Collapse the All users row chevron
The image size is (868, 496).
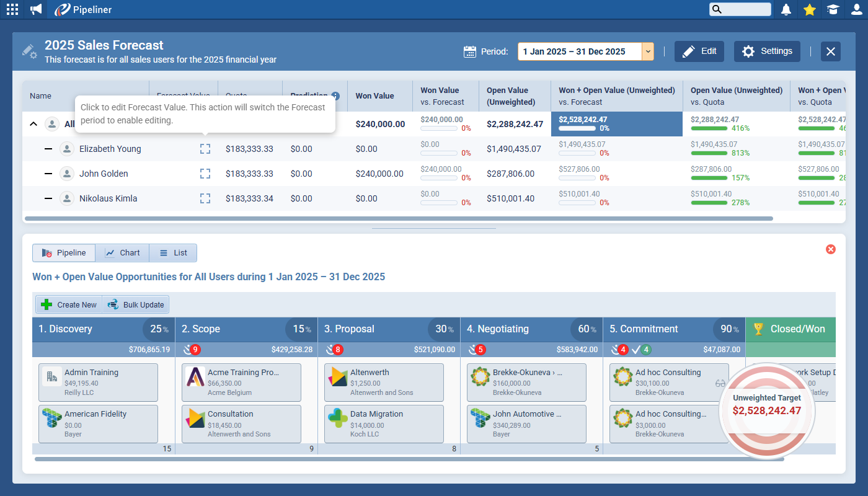[33, 124]
